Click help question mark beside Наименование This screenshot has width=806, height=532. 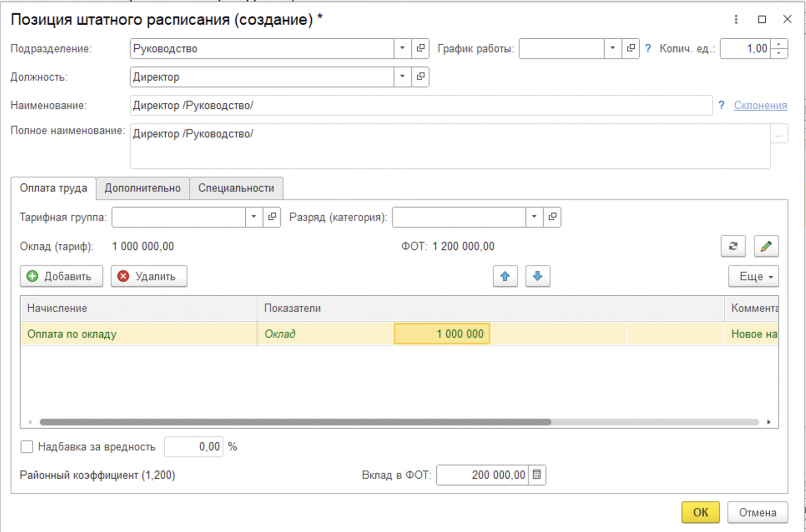tap(721, 105)
